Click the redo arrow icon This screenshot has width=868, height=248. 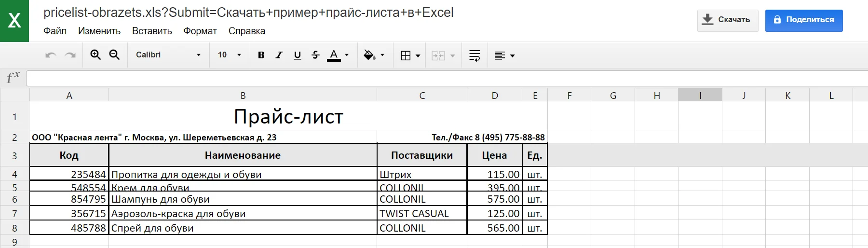[x=70, y=55]
